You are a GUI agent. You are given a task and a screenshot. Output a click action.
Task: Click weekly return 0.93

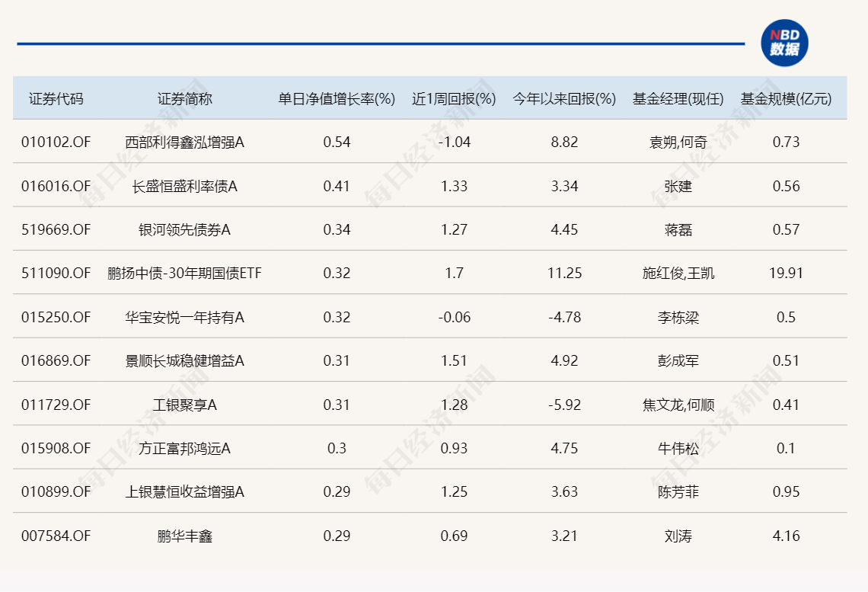[454, 448]
